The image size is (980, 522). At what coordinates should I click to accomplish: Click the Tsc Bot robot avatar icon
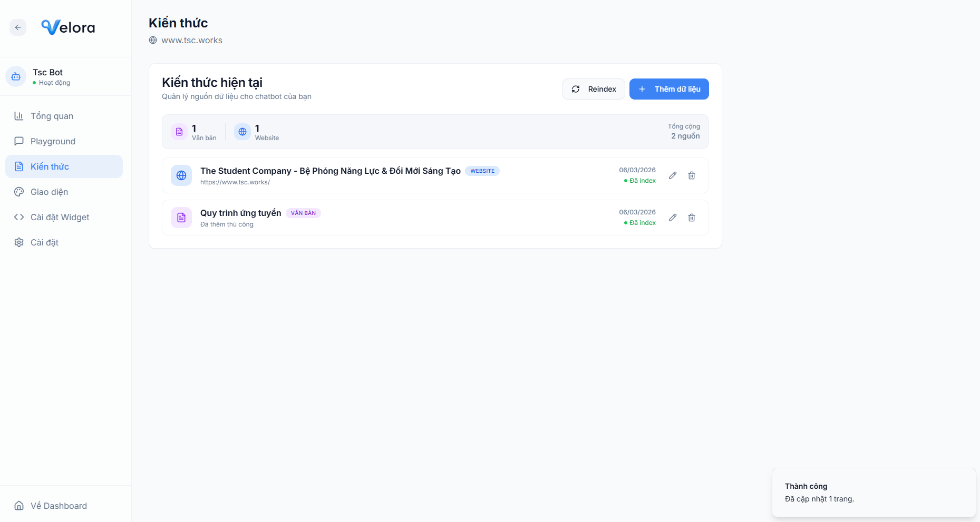tap(16, 77)
